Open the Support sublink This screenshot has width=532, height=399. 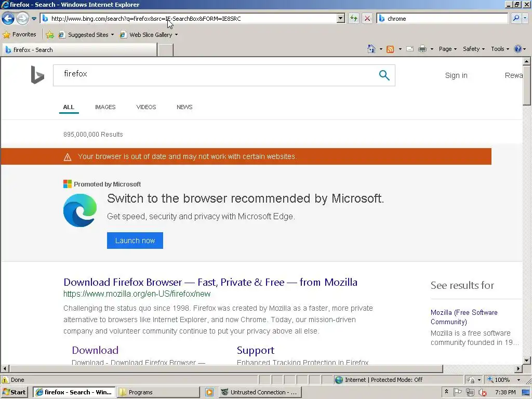[x=256, y=350]
